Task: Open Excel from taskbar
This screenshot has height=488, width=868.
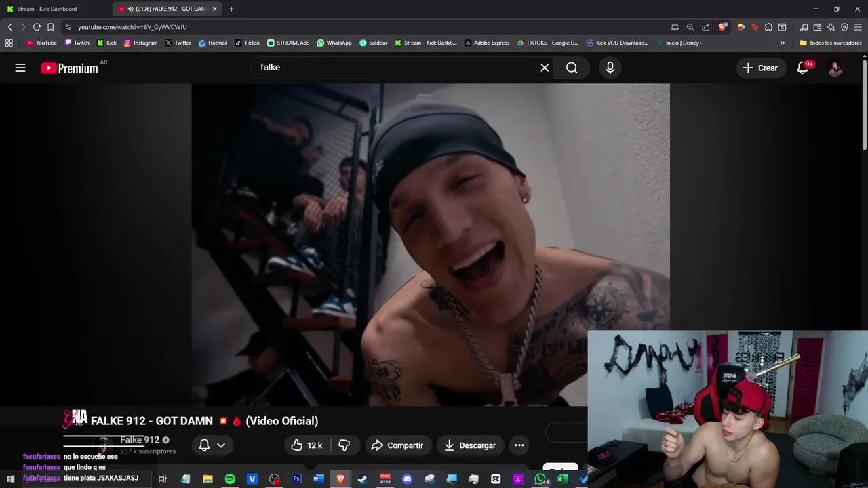Action: click(562, 479)
